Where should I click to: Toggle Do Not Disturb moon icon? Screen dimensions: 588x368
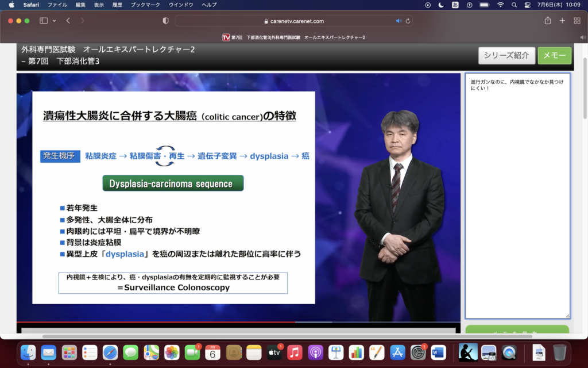pos(441,5)
